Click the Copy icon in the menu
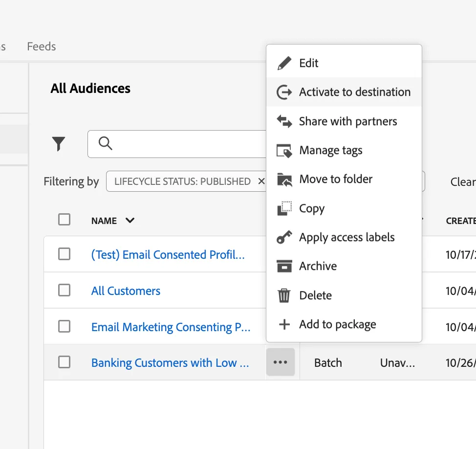Viewport: 476px width, 449px height. click(284, 208)
